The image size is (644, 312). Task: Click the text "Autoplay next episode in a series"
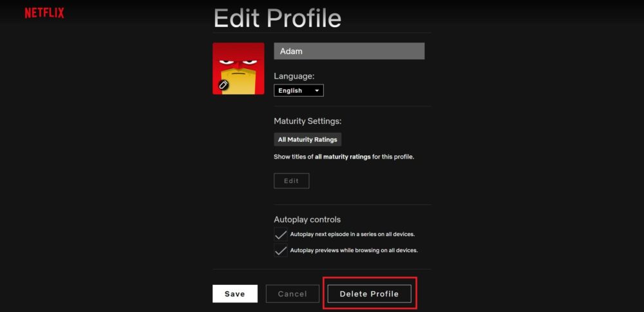pyautogui.click(x=352, y=234)
